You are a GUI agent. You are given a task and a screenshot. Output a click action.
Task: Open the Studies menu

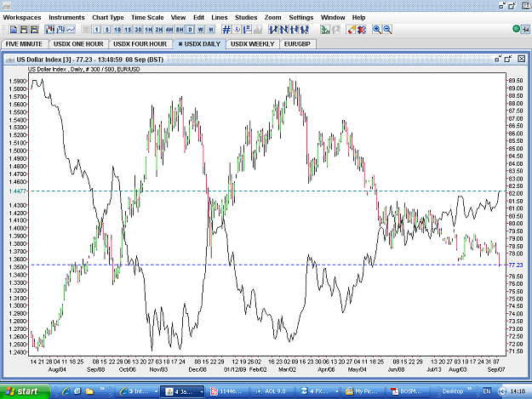click(x=246, y=18)
